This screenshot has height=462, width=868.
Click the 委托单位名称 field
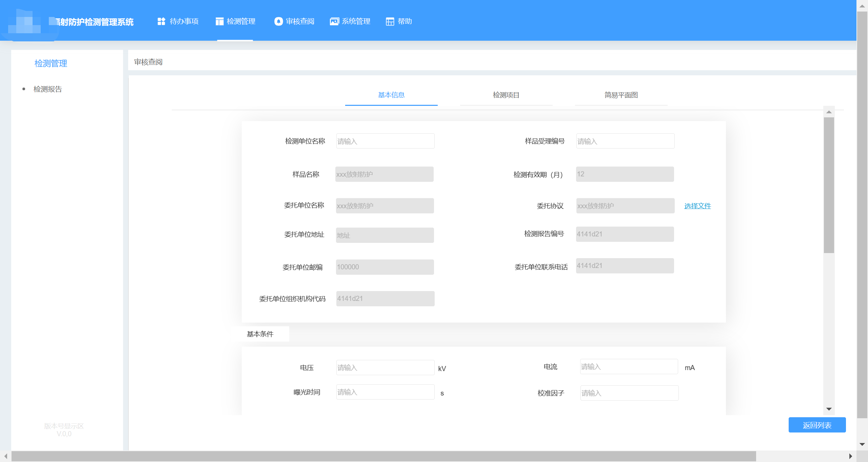click(385, 206)
